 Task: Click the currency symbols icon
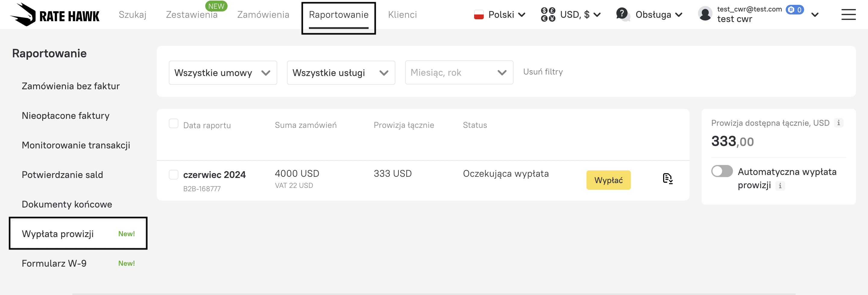(x=548, y=14)
